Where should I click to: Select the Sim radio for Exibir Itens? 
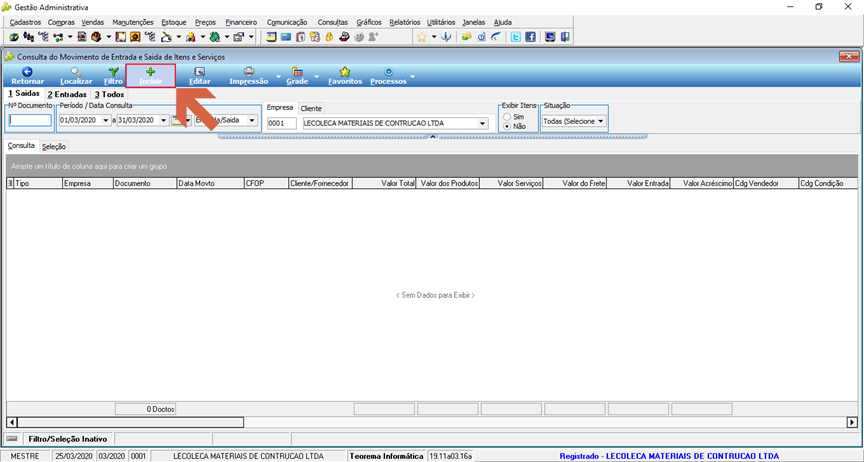coord(507,117)
